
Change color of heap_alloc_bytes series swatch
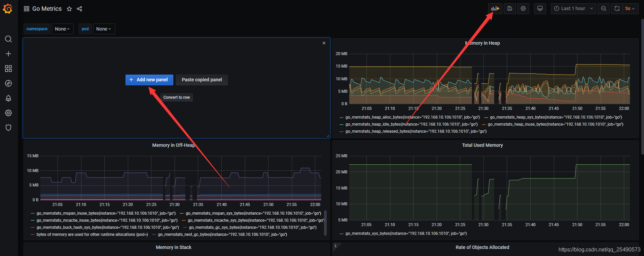pyautogui.click(x=342, y=118)
